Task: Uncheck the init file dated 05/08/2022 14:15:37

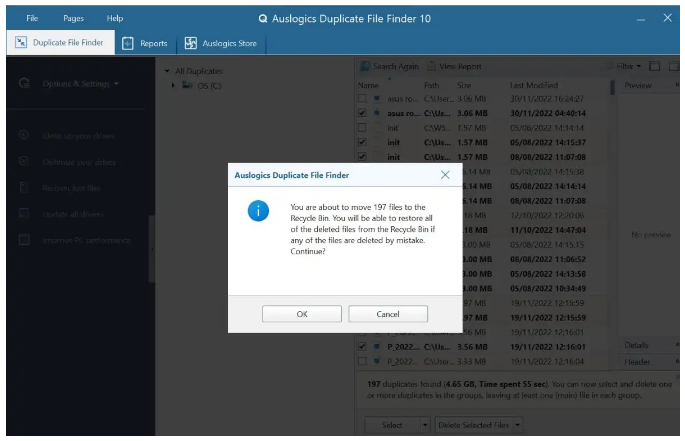Action: click(362, 142)
